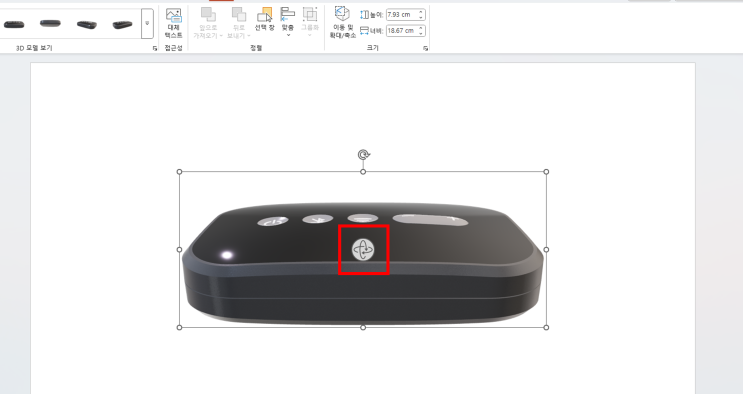This screenshot has width=743, height=394.
Task: Click the left-middle resize handle
Action: point(180,249)
